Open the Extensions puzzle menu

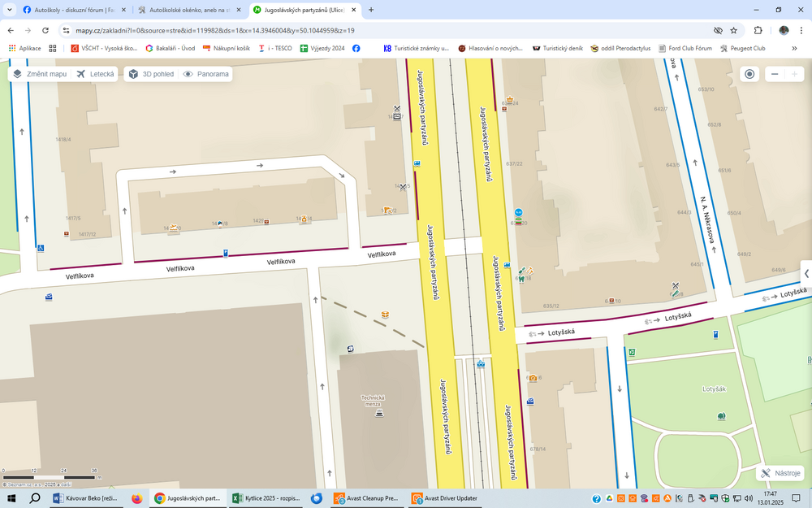tap(758, 31)
